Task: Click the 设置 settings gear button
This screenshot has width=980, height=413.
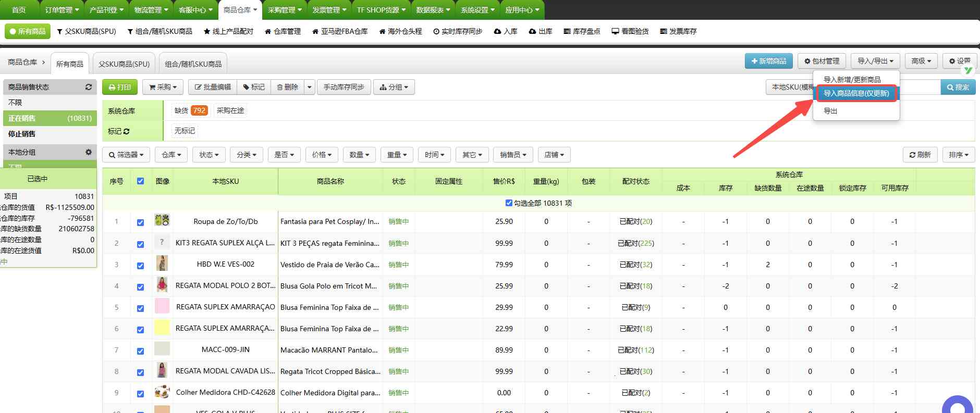Action: click(x=959, y=61)
